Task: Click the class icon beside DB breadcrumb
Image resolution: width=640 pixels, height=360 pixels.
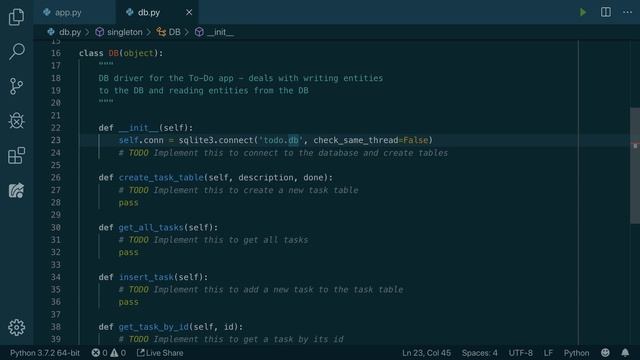Action: (161, 32)
